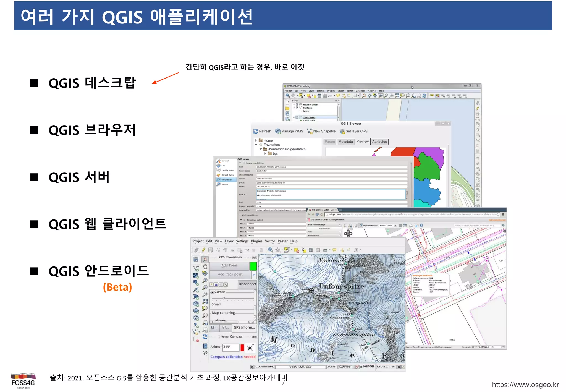Image resolution: width=566 pixels, height=392 pixels.
Task: Click the Add Point button
Action: tap(229, 266)
